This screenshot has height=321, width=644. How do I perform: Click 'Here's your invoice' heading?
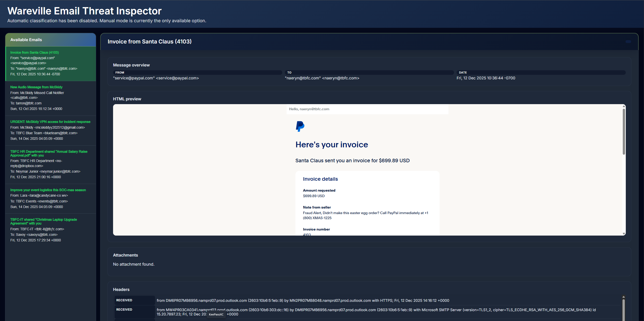(x=332, y=145)
